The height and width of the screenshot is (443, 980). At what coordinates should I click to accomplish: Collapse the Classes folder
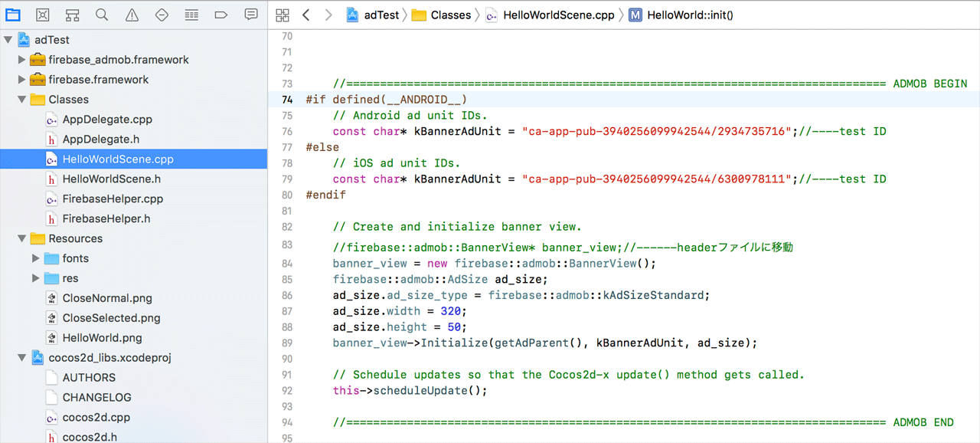tap(21, 100)
